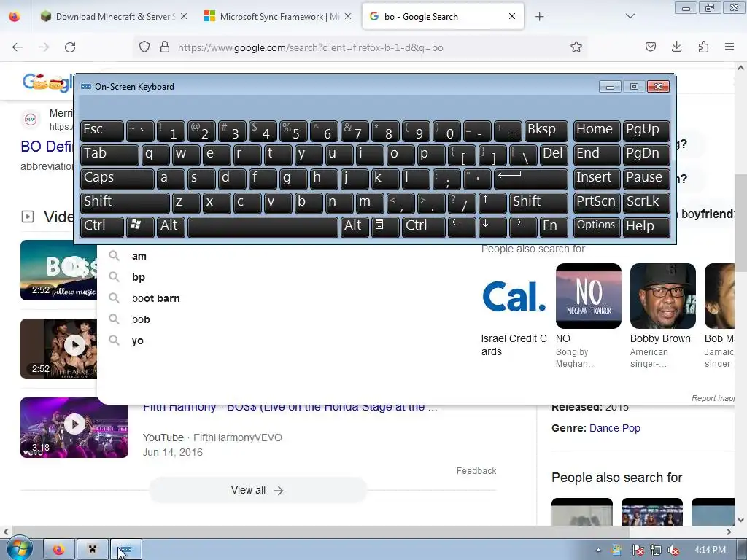747x560 pixels.
Task: Click the Google doodle logo
Action: pos(47,82)
